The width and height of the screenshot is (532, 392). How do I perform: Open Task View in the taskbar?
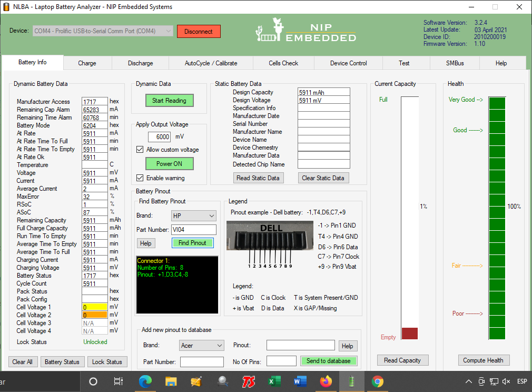point(118,381)
